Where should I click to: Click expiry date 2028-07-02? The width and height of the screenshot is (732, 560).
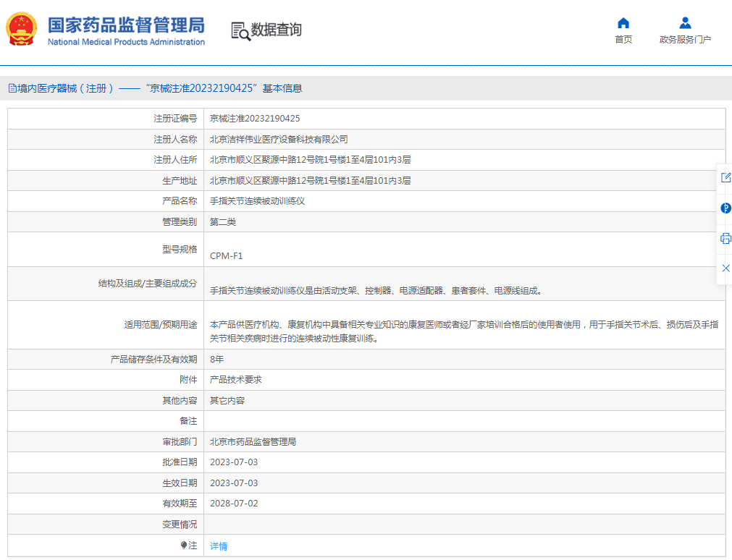tap(234, 504)
